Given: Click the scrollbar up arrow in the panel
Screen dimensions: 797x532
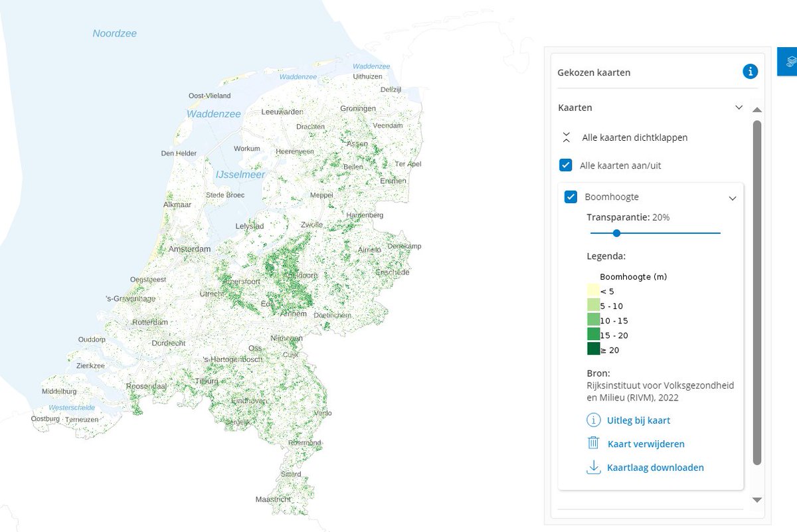Looking at the screenshot, I should (757, 109).
